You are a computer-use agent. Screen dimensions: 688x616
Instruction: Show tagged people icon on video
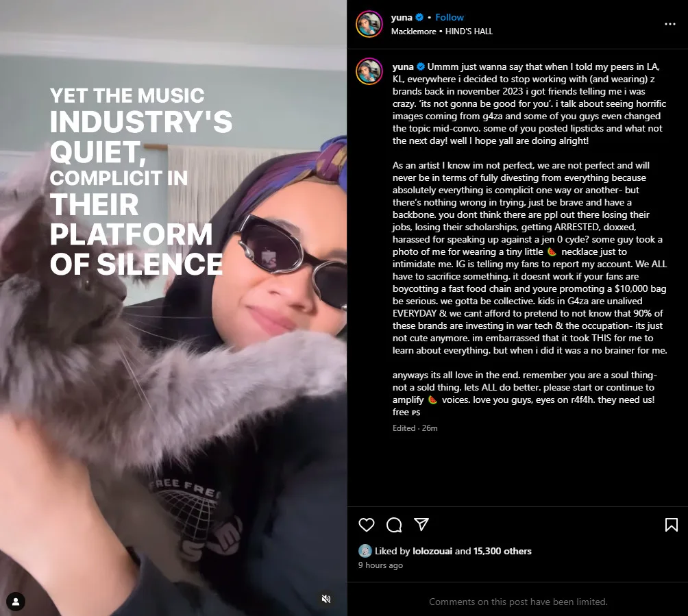16,602
